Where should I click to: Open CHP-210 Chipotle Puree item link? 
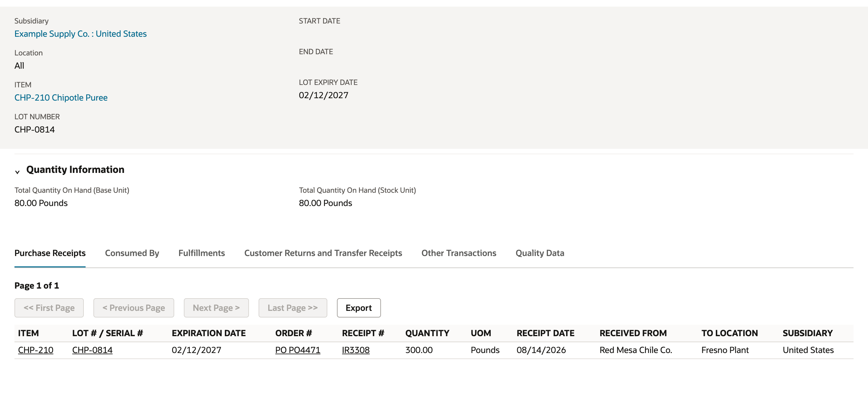point(61,98)
